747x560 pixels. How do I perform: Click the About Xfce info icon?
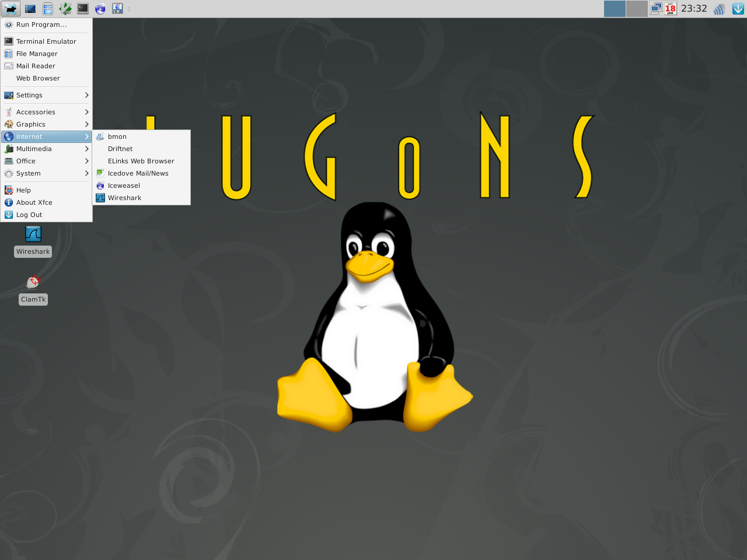(9, 202)
